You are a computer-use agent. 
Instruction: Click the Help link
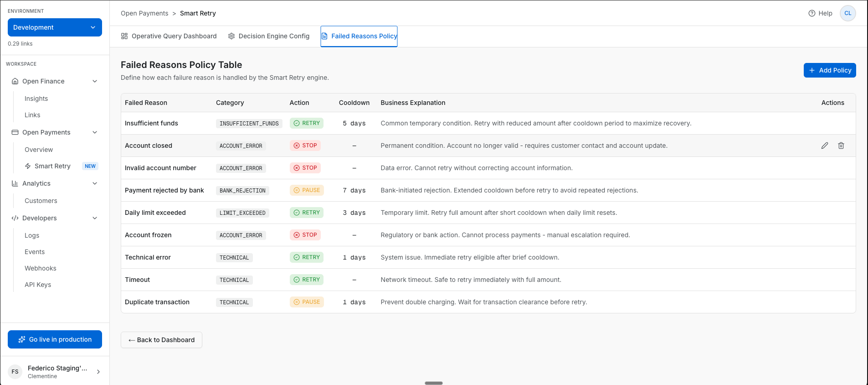pos(820,13)
